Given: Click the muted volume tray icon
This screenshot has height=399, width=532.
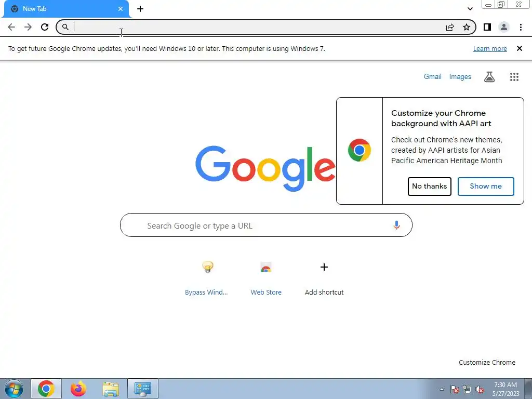Looking at the screenshot, I should tap(480, 389).
